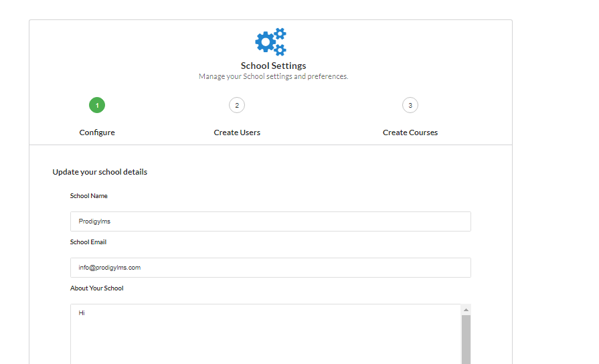Click the 'Update your school details' heading
Viewport: 599px width, 364px height.
100,172
